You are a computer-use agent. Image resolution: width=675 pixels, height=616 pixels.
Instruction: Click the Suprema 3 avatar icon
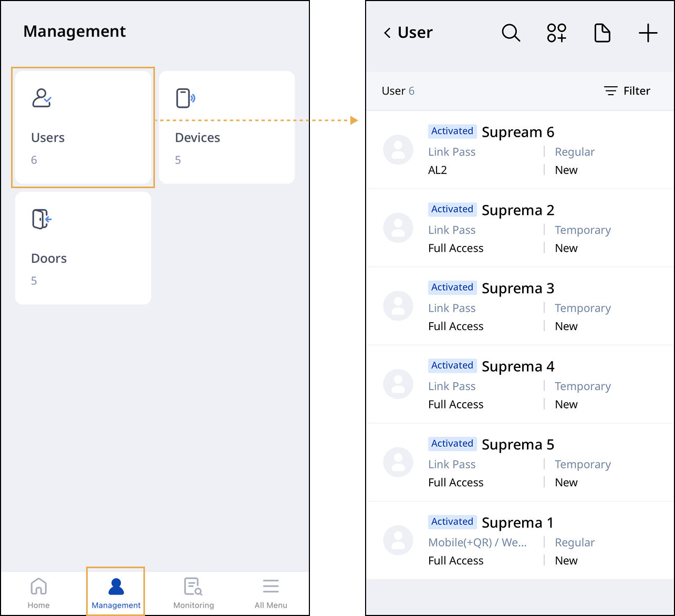[x=398, y=306]
